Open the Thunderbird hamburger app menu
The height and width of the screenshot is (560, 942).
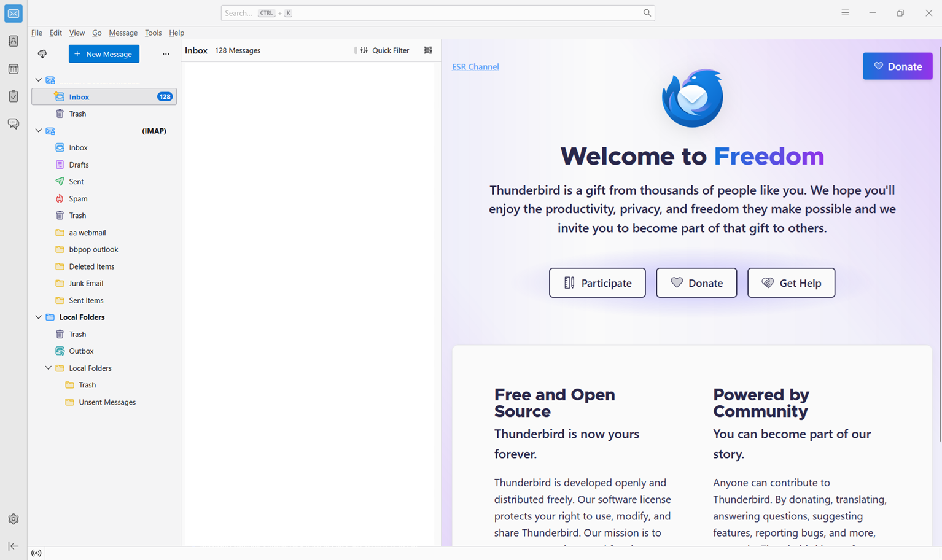click(846, 13)
